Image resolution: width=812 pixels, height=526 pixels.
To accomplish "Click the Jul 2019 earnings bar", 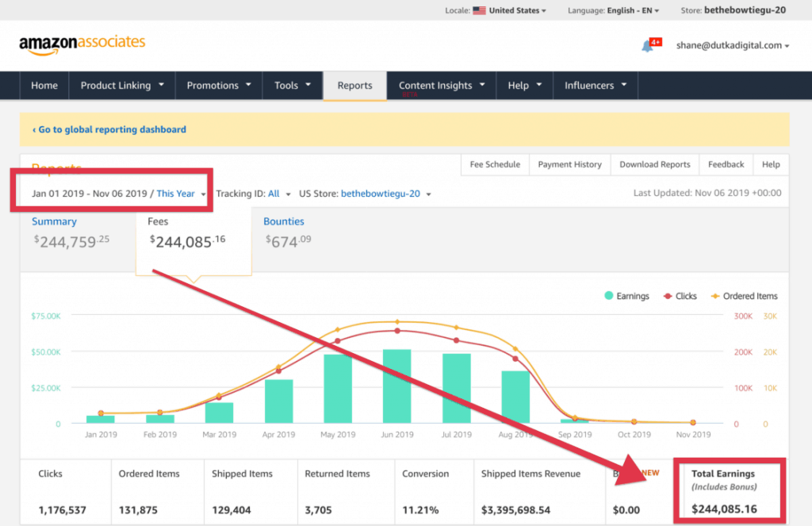I will [456, 388].
